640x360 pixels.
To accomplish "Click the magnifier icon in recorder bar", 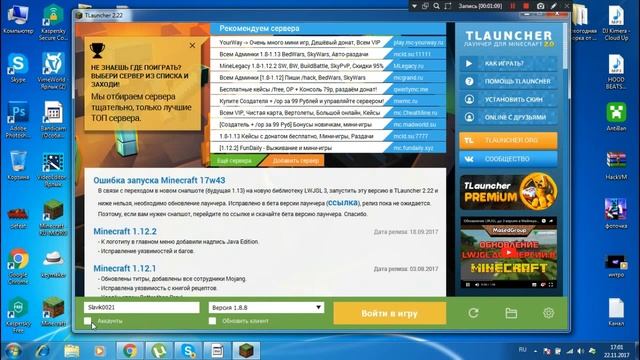I will point(436,6).
